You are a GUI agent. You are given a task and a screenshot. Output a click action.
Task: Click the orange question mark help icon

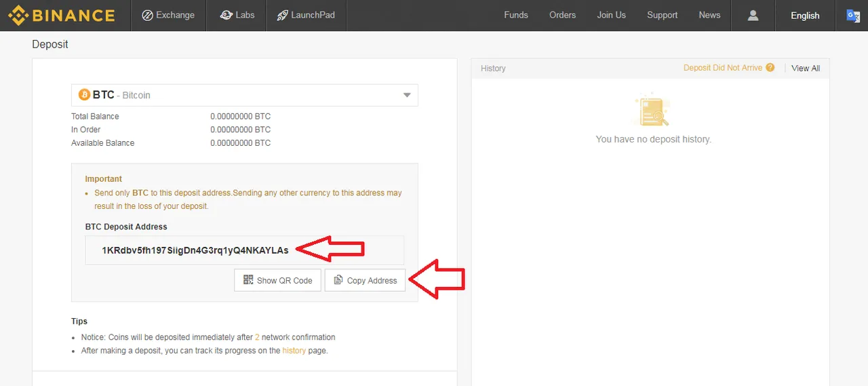pos(770,68)
